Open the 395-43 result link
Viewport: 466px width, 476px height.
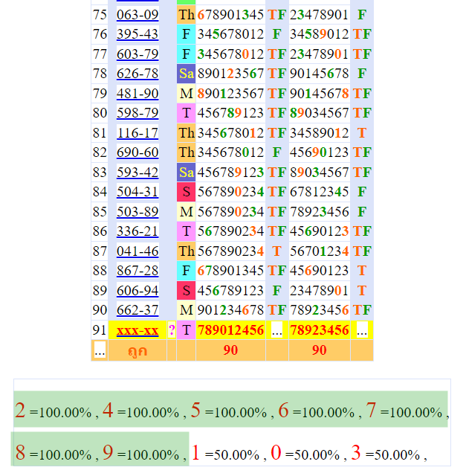pyautogui.click(x=137, y=34)
